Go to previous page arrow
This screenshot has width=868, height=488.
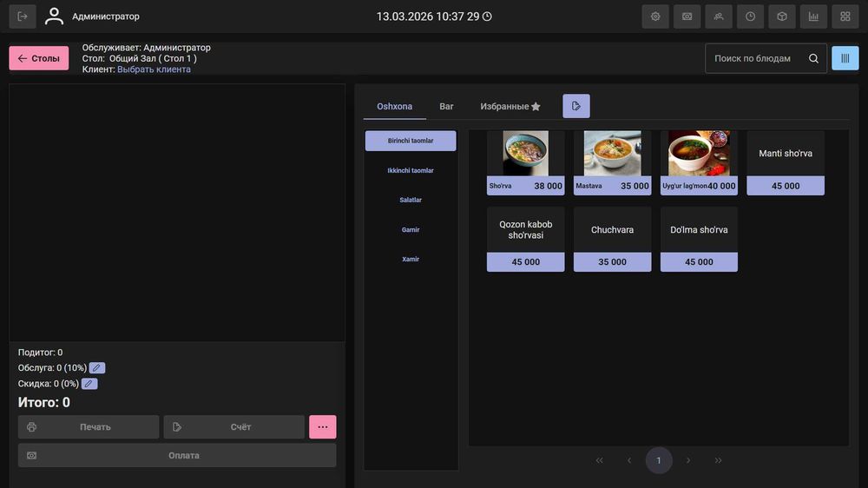629,460
